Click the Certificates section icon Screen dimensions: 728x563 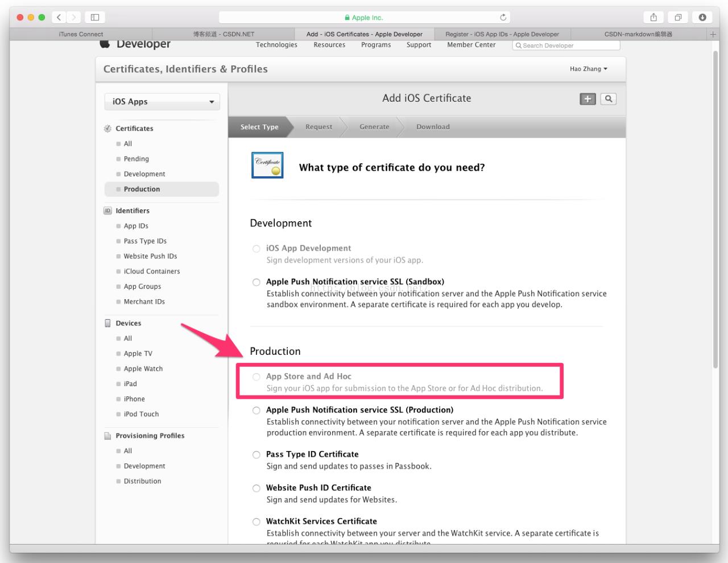(107, 129)
